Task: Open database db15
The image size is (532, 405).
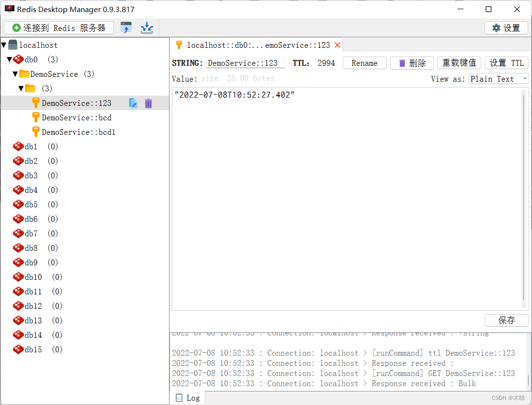Action: (37, 349)
